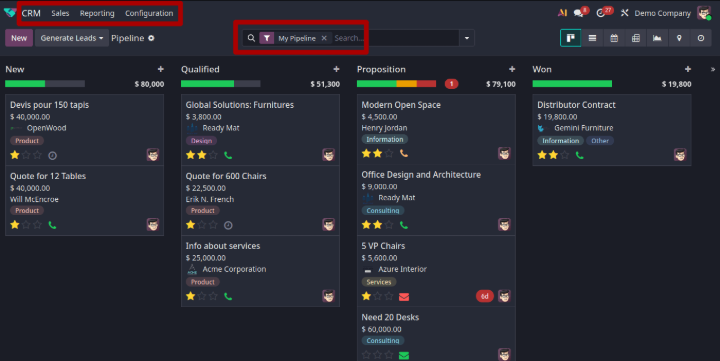Set third star on Office Design and Architecture
720x361 pixels.
tap(388, 225)
